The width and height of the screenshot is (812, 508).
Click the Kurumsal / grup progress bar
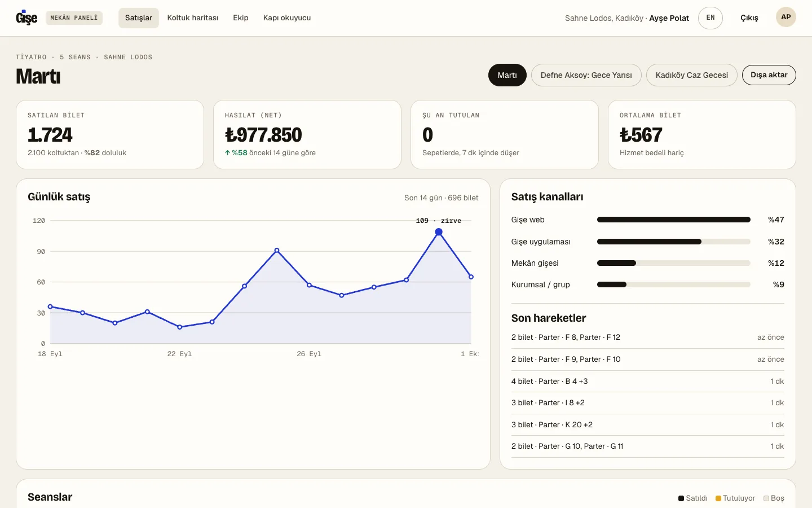(674, 284)
